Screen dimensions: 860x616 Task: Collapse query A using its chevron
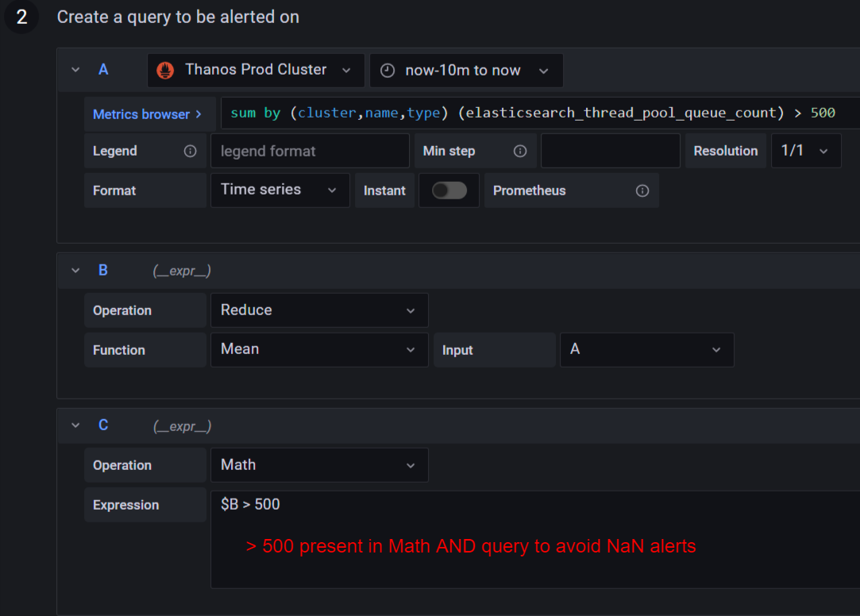coord(75,70)
